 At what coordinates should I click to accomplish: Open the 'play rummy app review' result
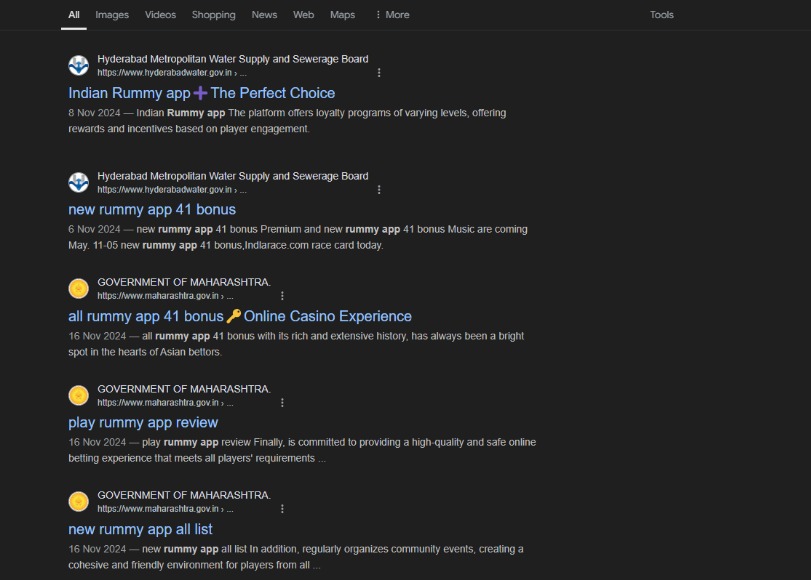(143, 422)
